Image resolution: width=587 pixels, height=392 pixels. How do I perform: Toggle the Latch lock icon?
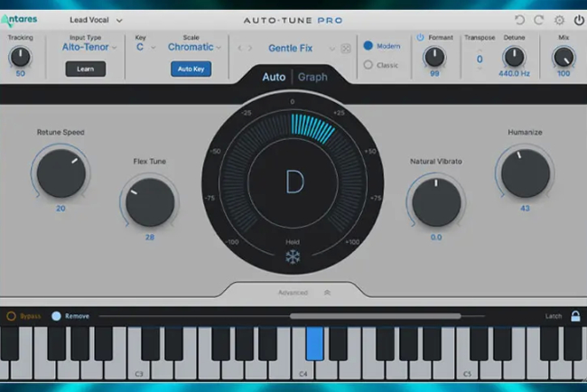pos(575,316)
